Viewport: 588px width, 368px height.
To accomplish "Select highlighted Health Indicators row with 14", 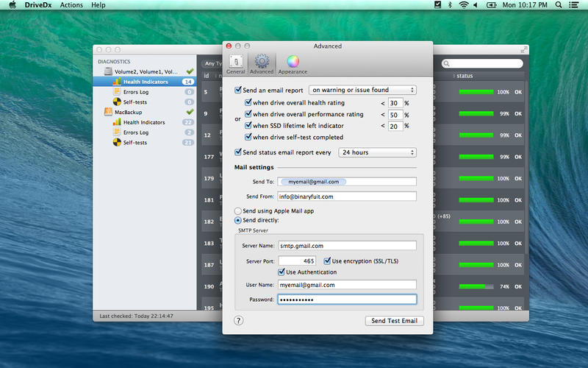I will point(145,82).
